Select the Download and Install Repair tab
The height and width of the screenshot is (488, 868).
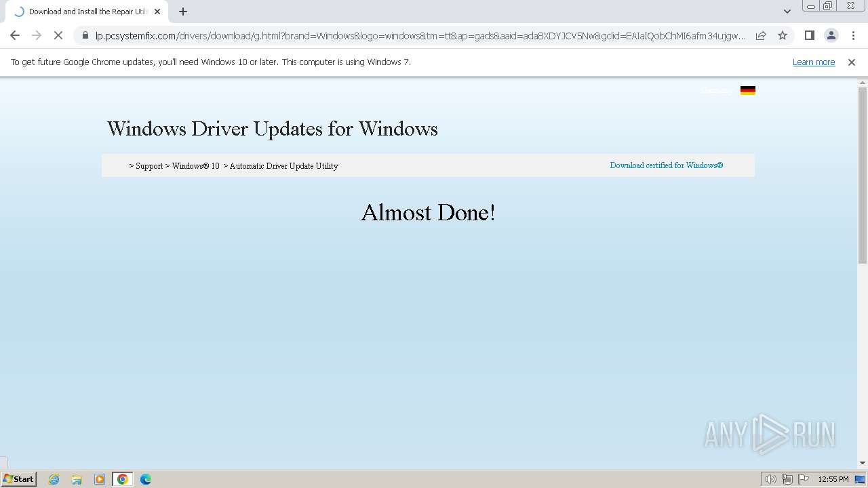point(86,12)
